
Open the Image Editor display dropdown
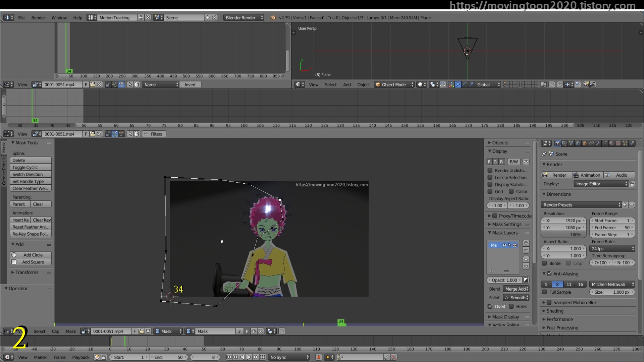point(601,184)
